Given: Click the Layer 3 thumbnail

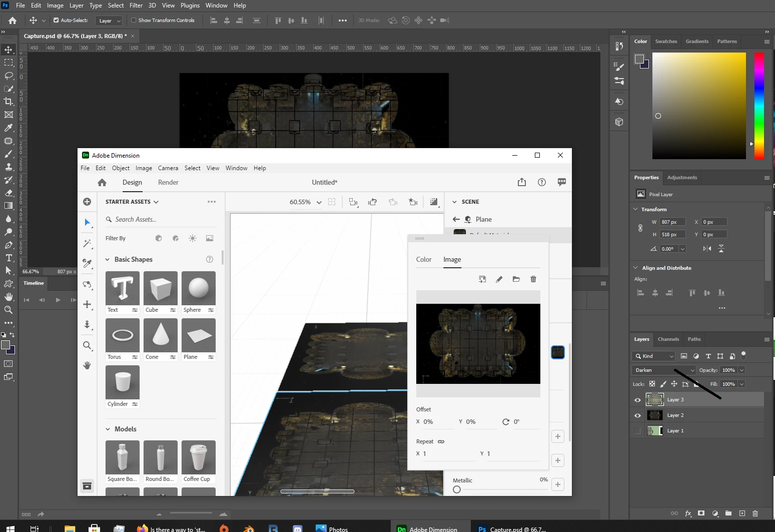Looking at the screenshot, I should (x=654, y=400).
